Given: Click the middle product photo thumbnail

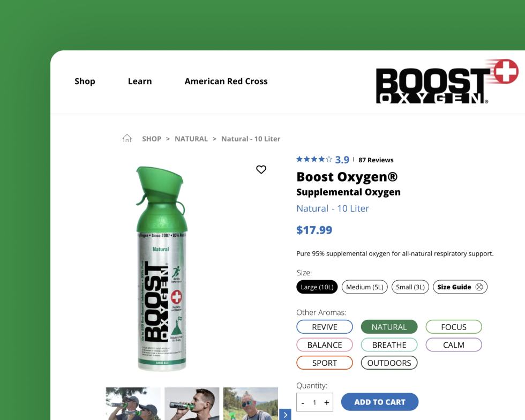Looking at the screenshot, I should pyautogui.click(x=192, y=404).
